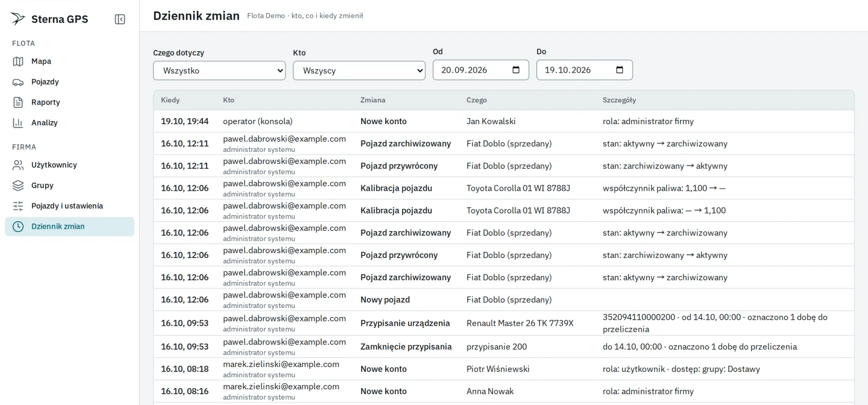Click the Grupy layers icon

pos(18,185)
